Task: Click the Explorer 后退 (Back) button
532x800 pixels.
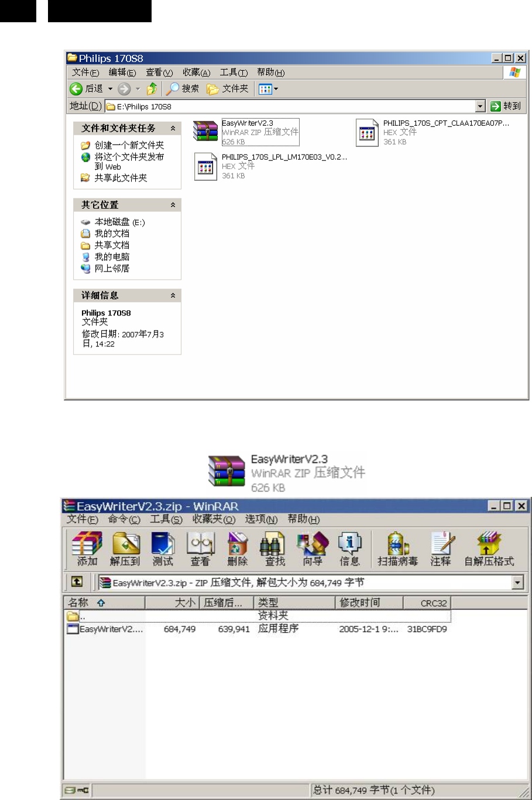Action: coord(86,88)
